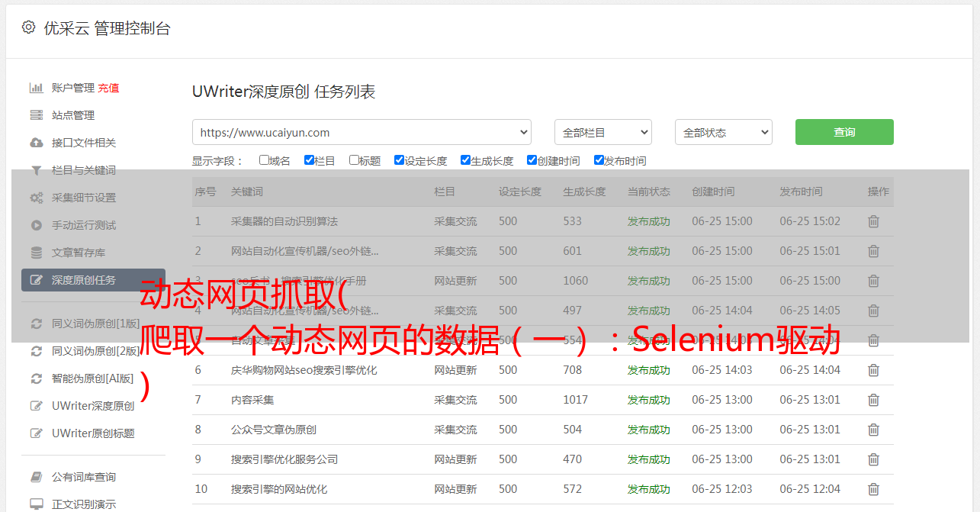Click the 接口文件相关 cloud upload icon

[x=36, y=143]
